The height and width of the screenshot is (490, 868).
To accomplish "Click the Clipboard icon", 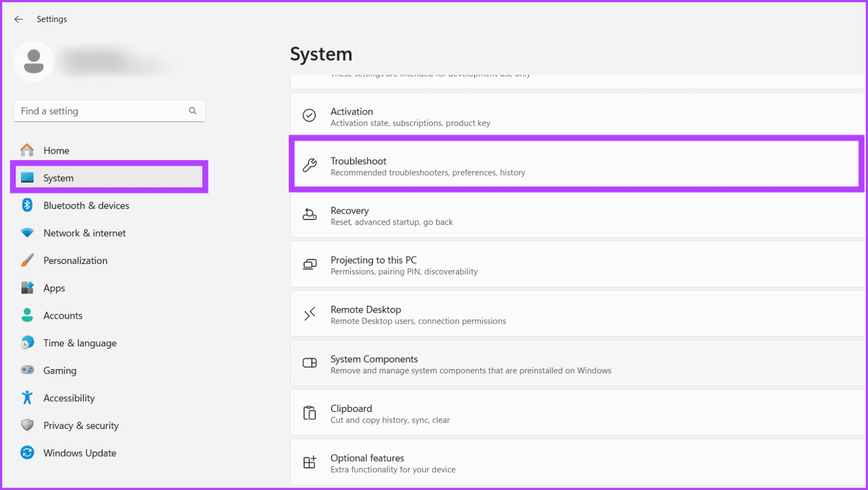I will tap(309, 413).
